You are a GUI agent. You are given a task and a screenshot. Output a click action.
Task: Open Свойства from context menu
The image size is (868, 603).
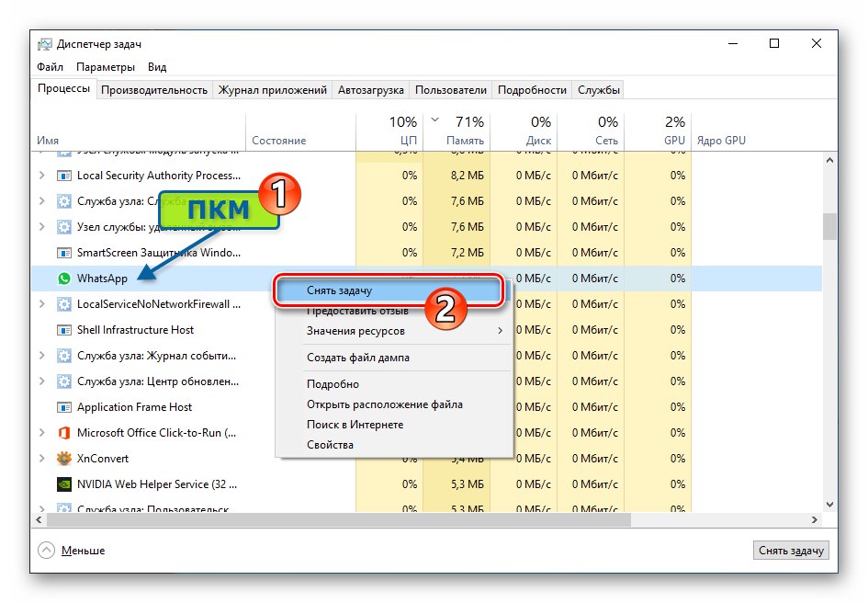(394, 445)
